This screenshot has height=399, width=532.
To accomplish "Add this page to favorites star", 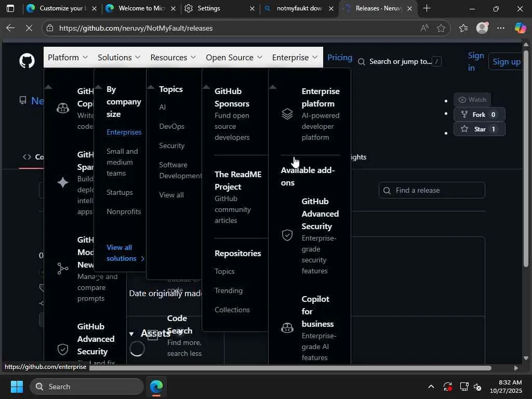I will (x=441, y=28).
